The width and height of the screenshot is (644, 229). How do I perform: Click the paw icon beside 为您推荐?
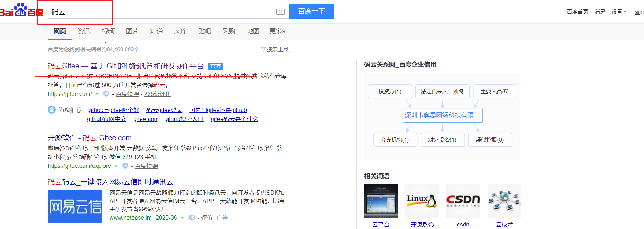click(x=52, y=110)
